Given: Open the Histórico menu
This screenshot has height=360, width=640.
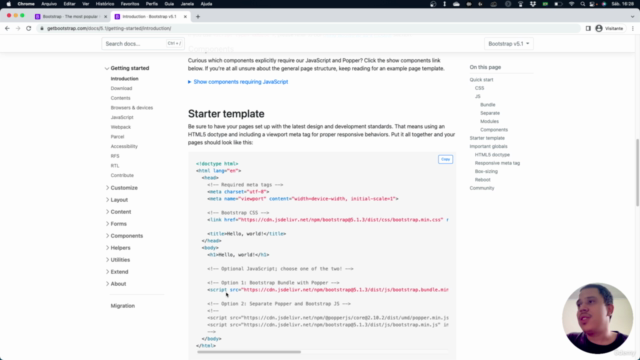Looking at the screenshot, I should click(x=105, y=4).
